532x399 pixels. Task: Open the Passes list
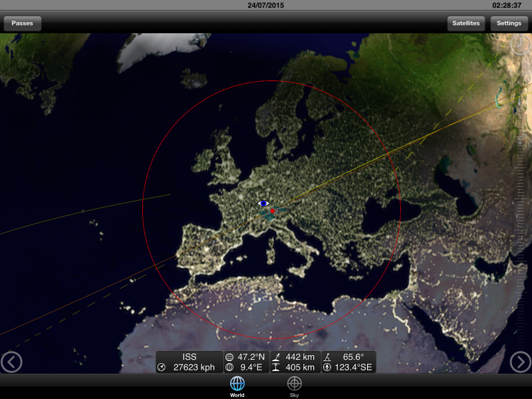coord(23,23)
